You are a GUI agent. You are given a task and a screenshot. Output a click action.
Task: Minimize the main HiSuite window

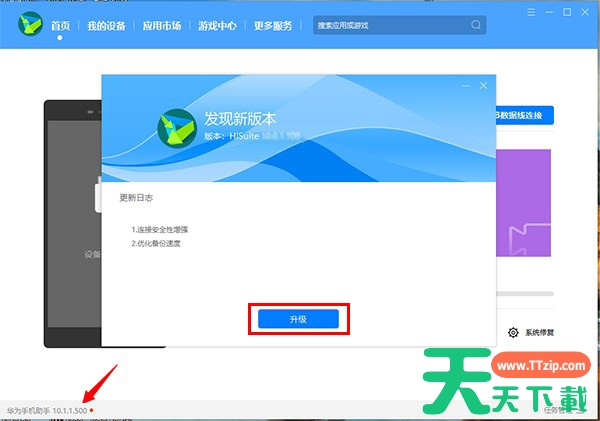(549, 12)
